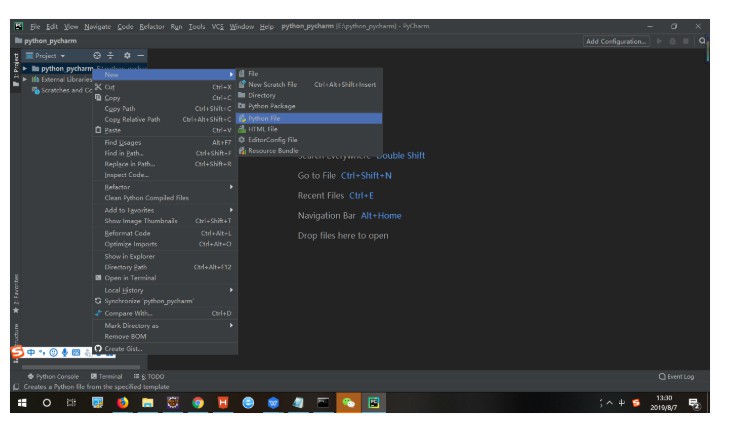This screenshot has height=426, width=735.
Task: Click Paste in the context menu
Action: 165,130
